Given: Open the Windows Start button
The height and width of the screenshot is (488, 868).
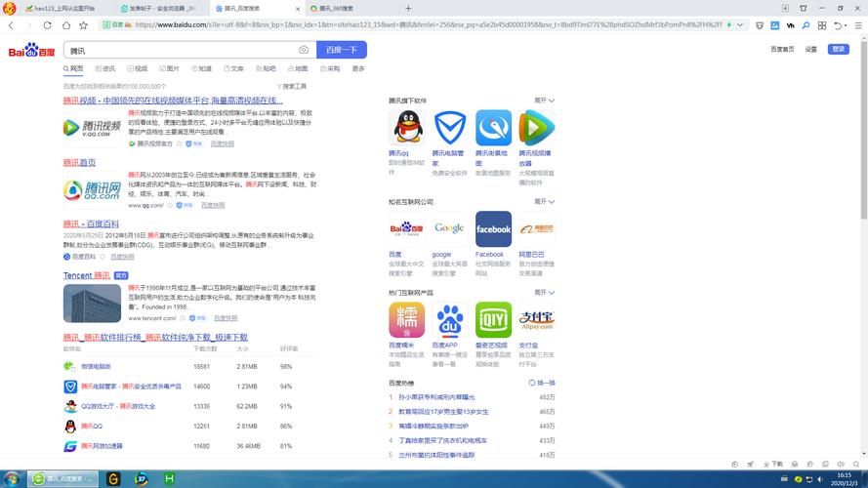Looking at the screenshot, I should (x=12, y=478).
